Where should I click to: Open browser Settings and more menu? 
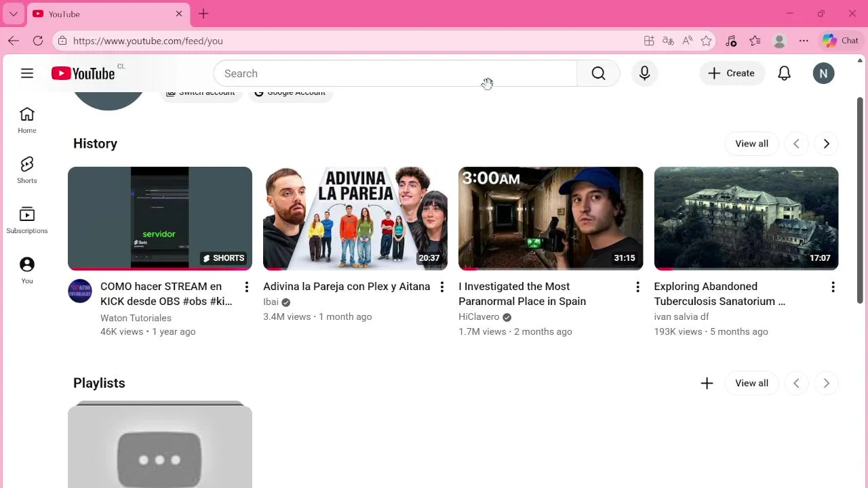coord(804,41)
